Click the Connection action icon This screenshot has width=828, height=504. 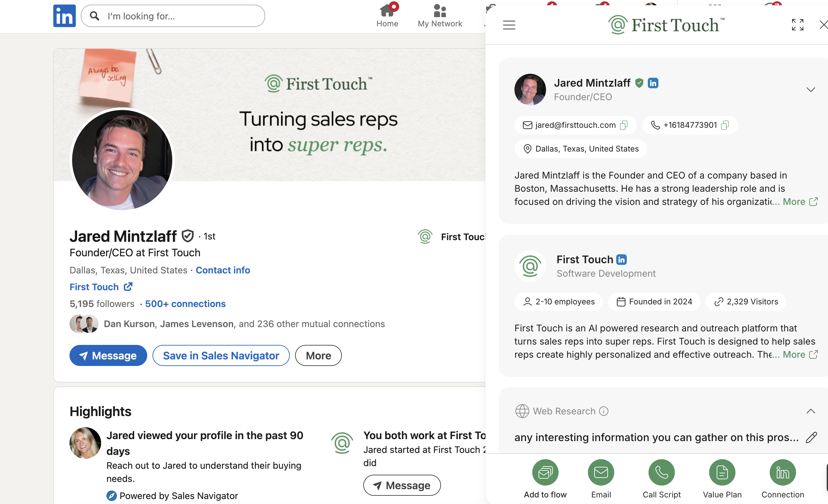coord(782,472)
